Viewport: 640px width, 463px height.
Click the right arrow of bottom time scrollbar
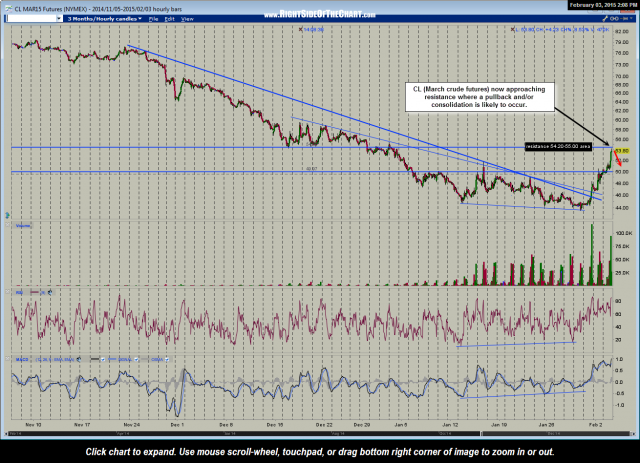pyautogui.click(x=633, y=433)
